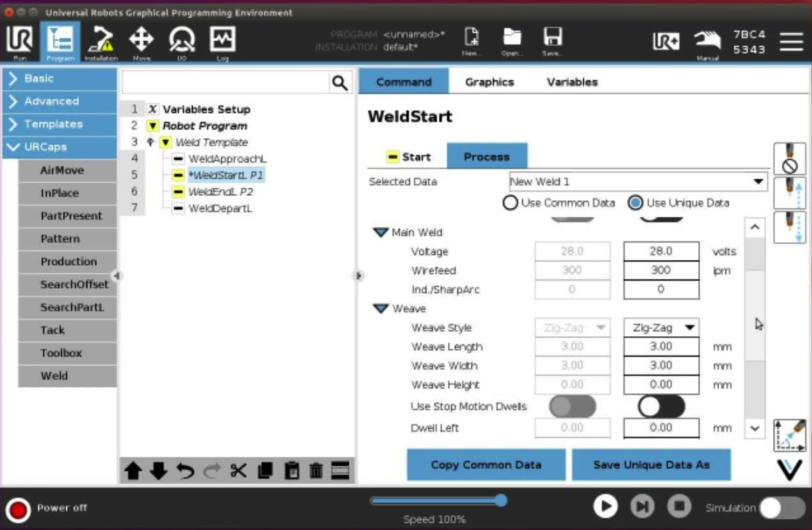Open the Log screen icon

(222, 43)
